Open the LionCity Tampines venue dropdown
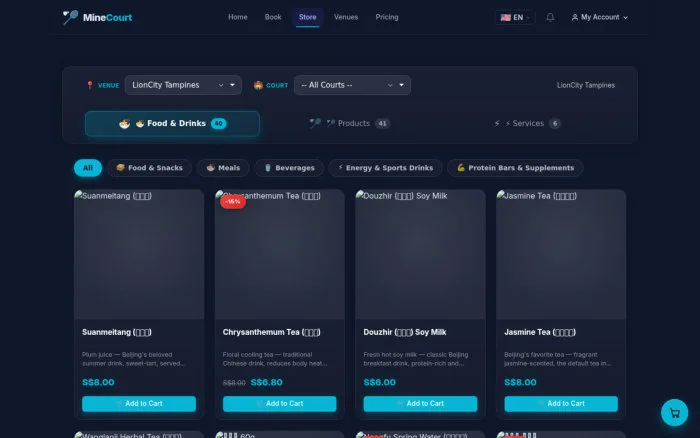The width and height of the screenshot is (700, 438). point(183,85)
